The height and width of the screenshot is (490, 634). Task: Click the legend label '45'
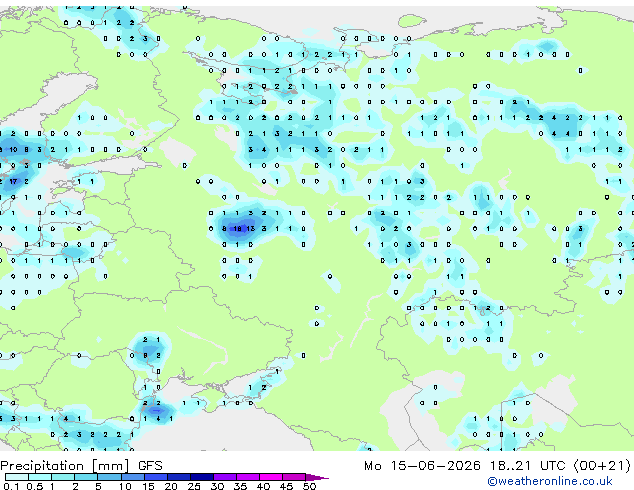pyautogui.click(x=286, y=486)
